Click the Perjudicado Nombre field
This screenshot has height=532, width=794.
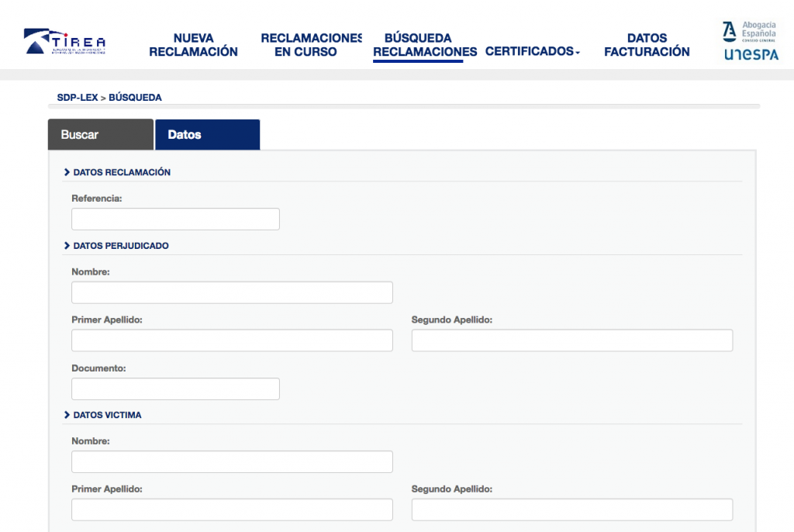coord(232,292)
